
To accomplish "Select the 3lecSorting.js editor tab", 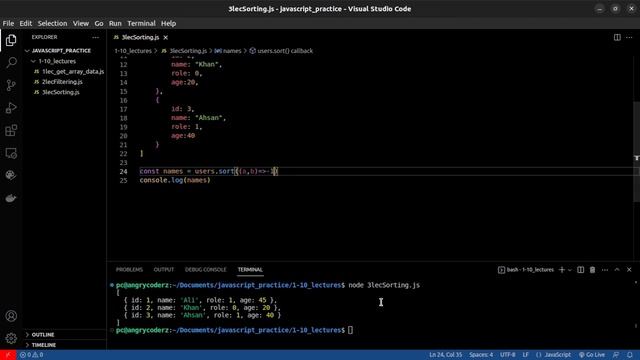I will 140,38.
